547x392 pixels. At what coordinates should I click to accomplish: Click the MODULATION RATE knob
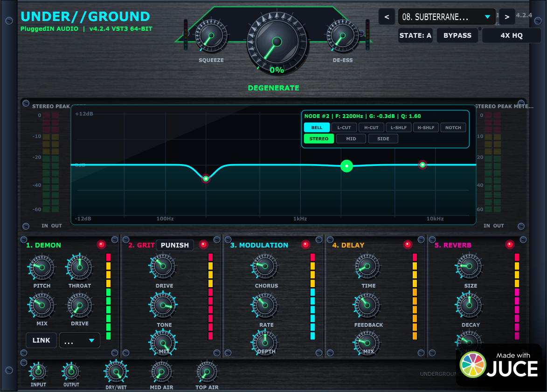pos(265,305)
